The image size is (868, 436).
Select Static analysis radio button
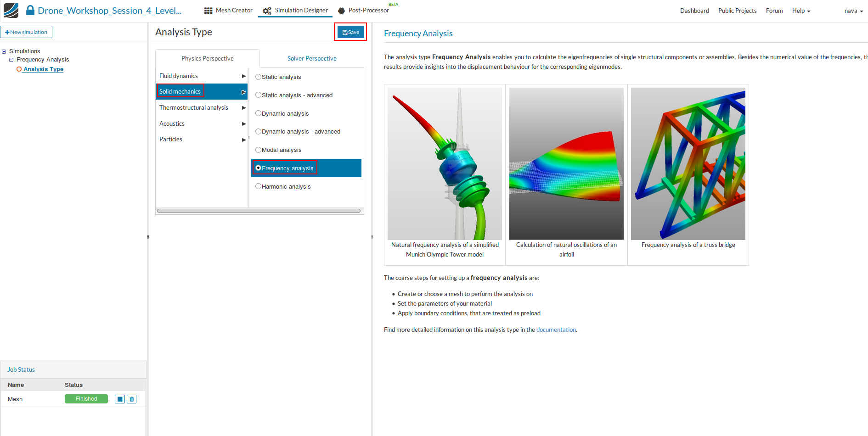click(258, 77)
